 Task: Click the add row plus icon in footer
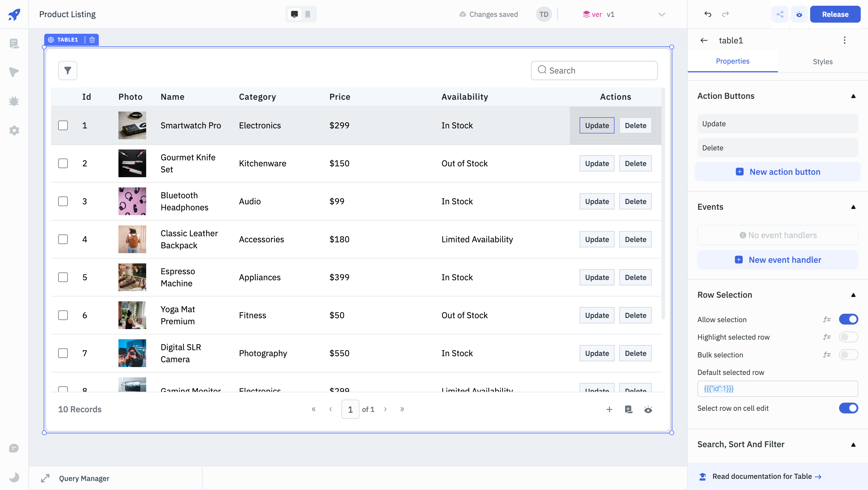coord(609,409)
